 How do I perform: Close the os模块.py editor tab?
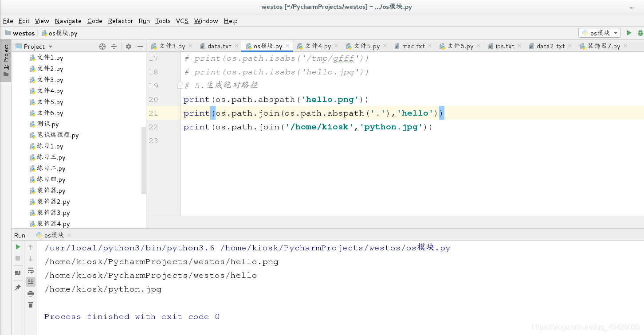click(287, 46)
